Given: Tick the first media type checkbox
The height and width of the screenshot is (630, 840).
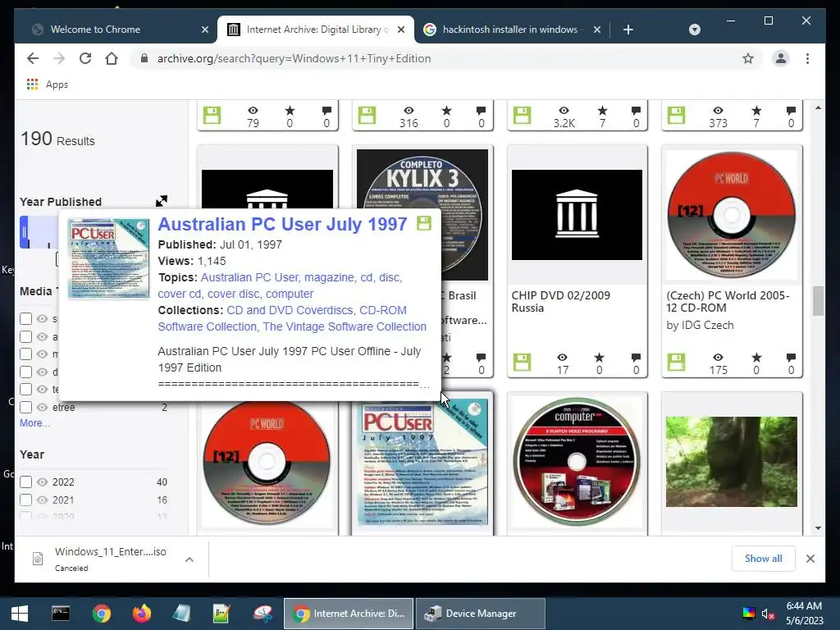Looking at the screenshot, I should 25,319.
